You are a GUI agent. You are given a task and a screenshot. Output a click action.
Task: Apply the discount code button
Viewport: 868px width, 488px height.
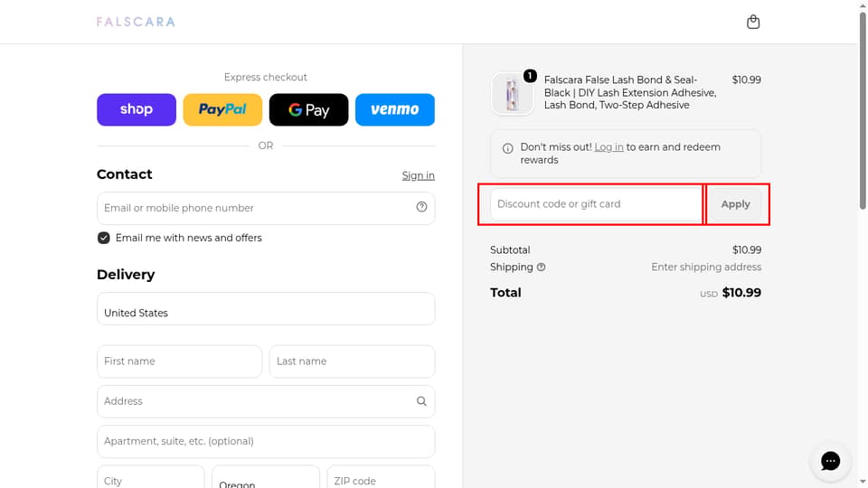click(735, 204)
